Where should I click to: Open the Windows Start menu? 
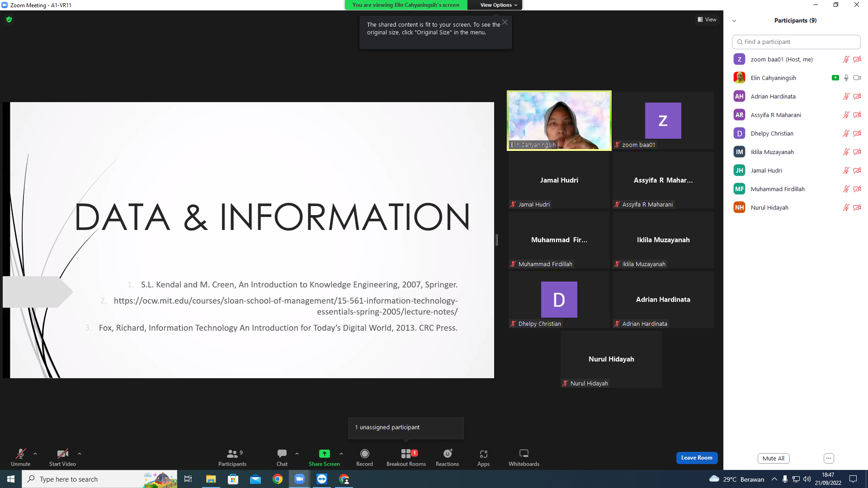11,479
